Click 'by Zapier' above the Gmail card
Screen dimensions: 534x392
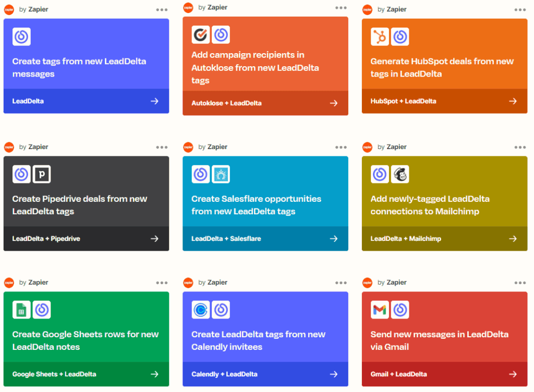392,282
